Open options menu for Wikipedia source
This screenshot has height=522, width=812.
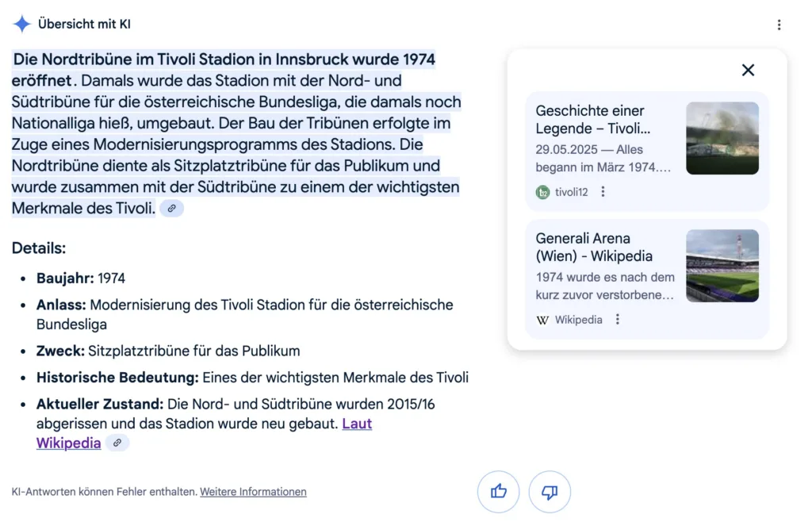[x=617, y=320]
